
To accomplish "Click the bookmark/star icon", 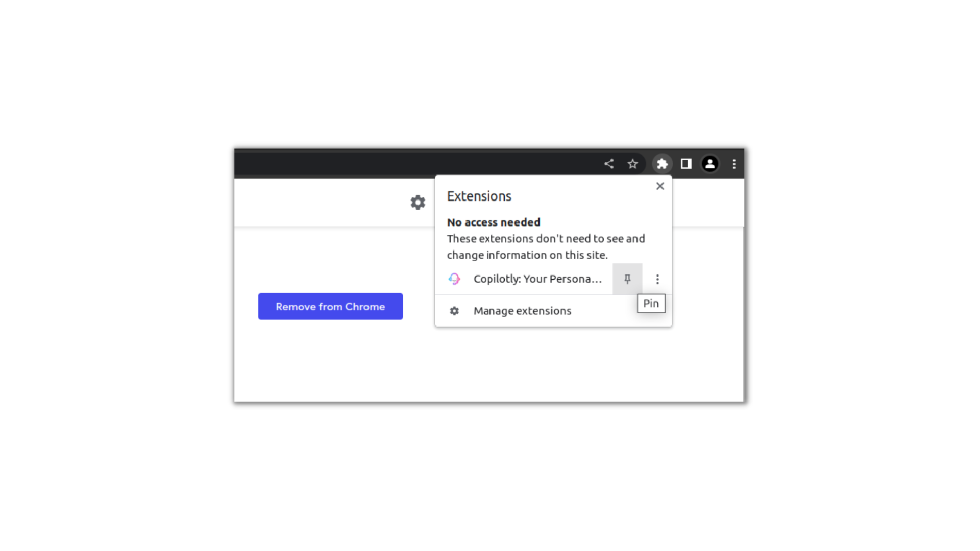I will coord(633,163).
